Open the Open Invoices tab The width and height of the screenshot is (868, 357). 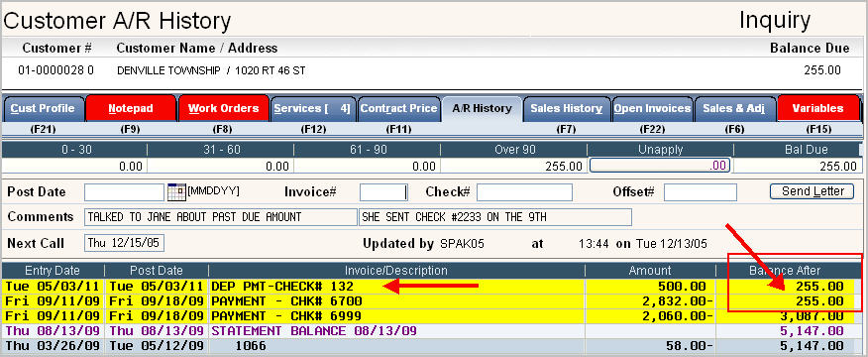[x=652, y=108]
